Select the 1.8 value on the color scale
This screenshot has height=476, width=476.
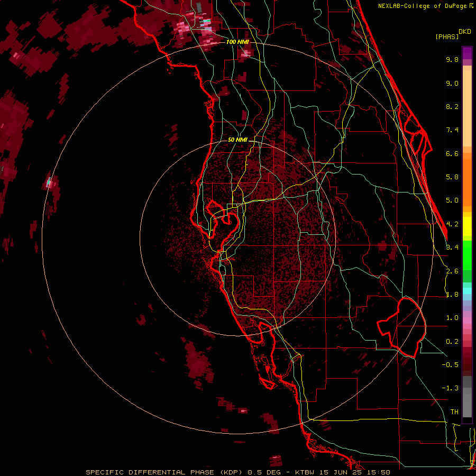(x=452, y=295)
